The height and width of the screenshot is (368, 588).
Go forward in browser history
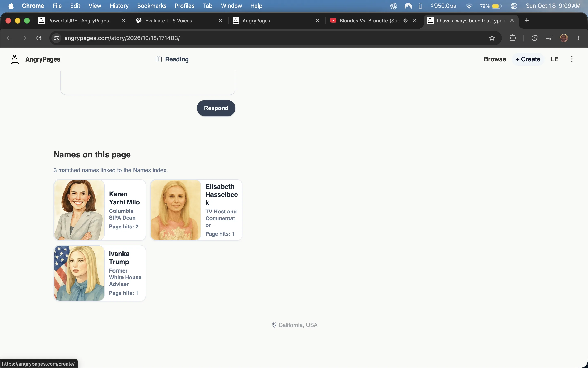pyautogui.click(x=24, y=38)
